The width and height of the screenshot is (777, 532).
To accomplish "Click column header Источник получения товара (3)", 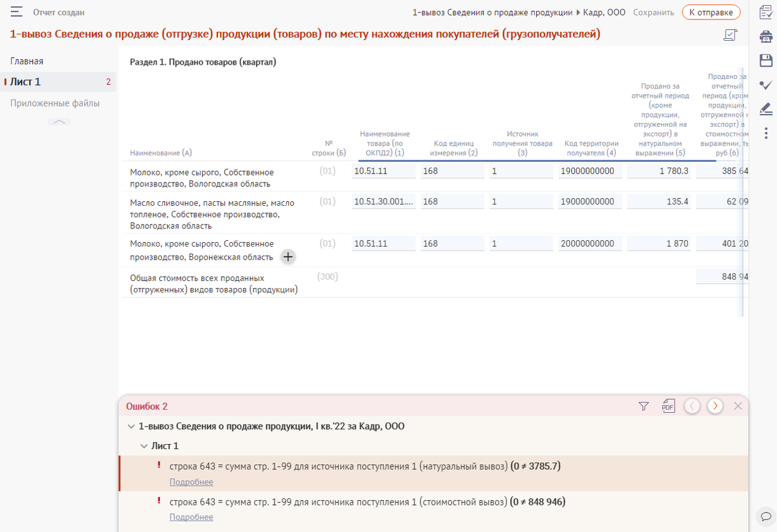I will 522,143.
